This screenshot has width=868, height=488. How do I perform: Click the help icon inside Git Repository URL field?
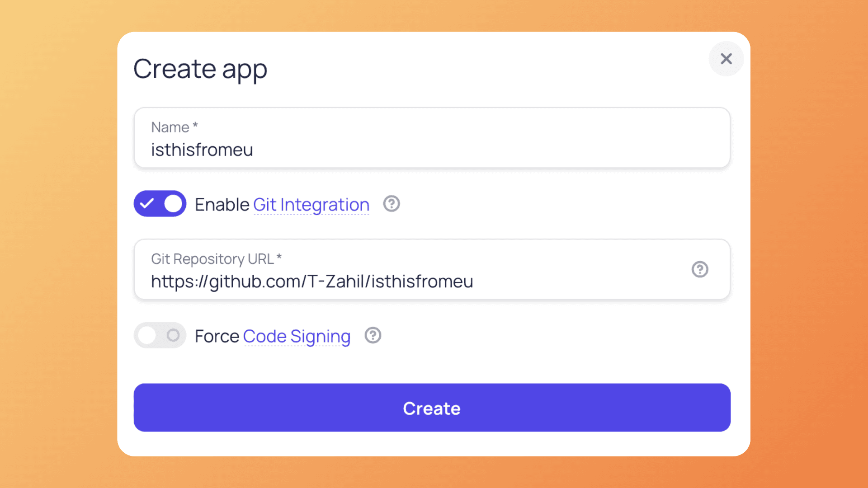[x=700, y=269]
